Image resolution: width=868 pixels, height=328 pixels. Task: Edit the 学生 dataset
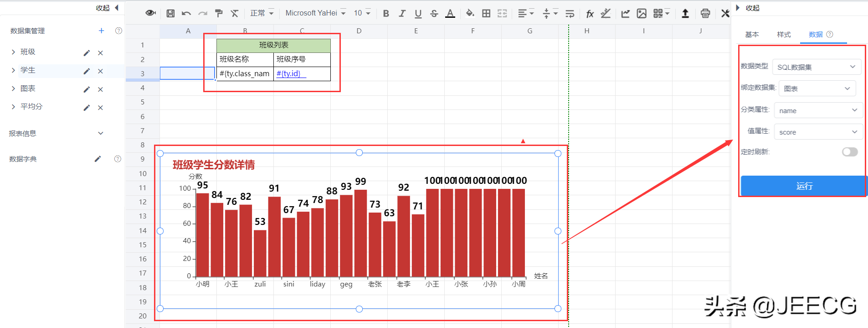pos(87,71)
